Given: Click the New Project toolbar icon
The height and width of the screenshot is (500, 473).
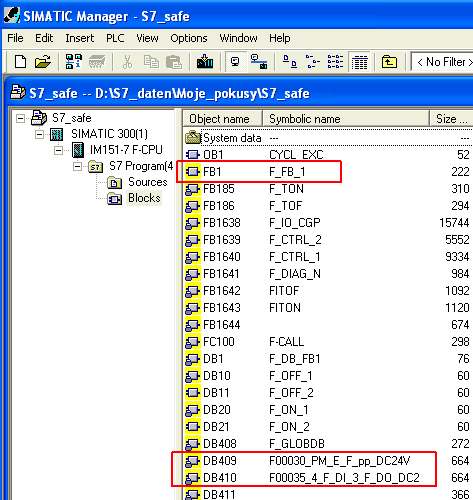Looking at the screenshot, I should click(20, 62).
